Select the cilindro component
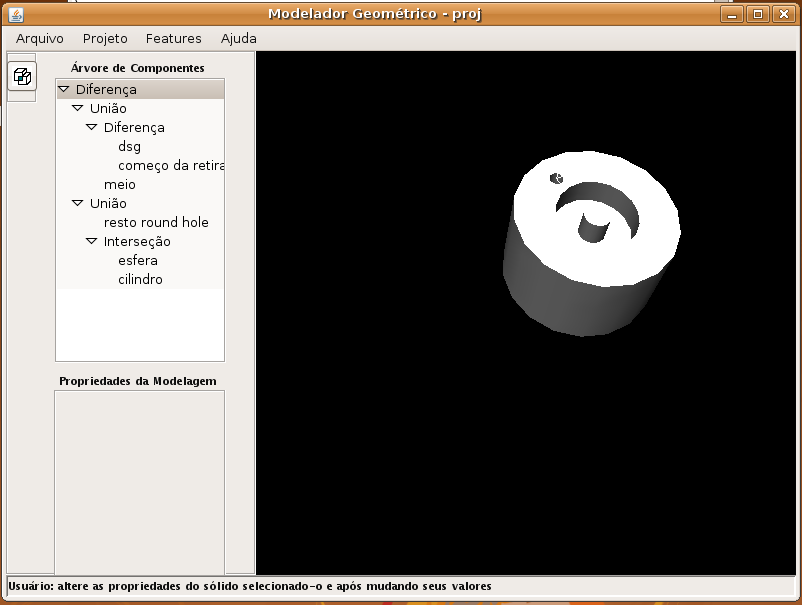The height and width of the screenshot is (605, 802). pyautogui.click(x=140, y=279)
